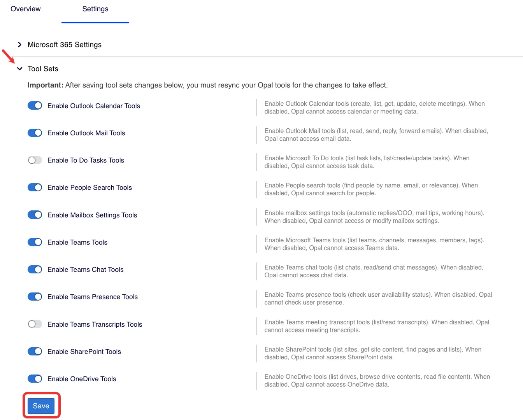Click the Enable Teams Transcripts Tools label
The height and width of the screenshot is (420, 523).
(95, 324)
